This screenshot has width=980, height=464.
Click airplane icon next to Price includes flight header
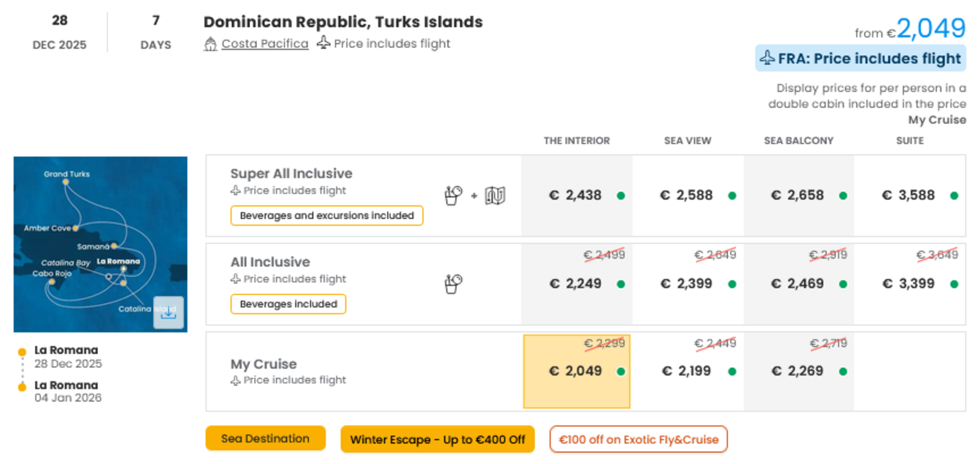coord(323,43)
